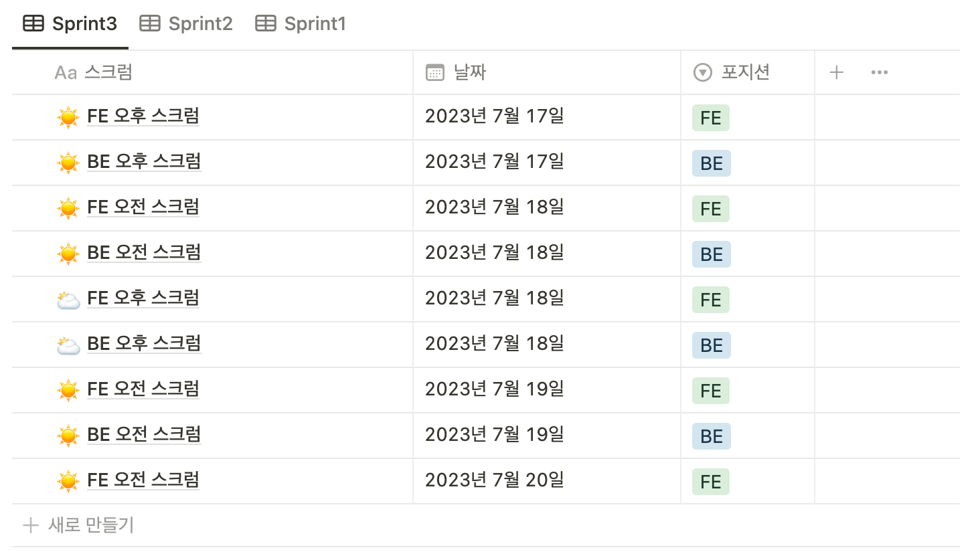Click the 2023년 7월 20일 date cell
The height and width of the screenshot is (558, 980).
[547, 481]
